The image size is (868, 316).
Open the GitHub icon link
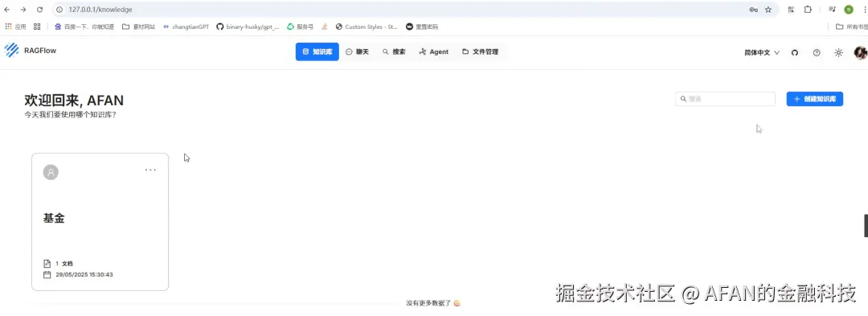click(x=795, y=52)
